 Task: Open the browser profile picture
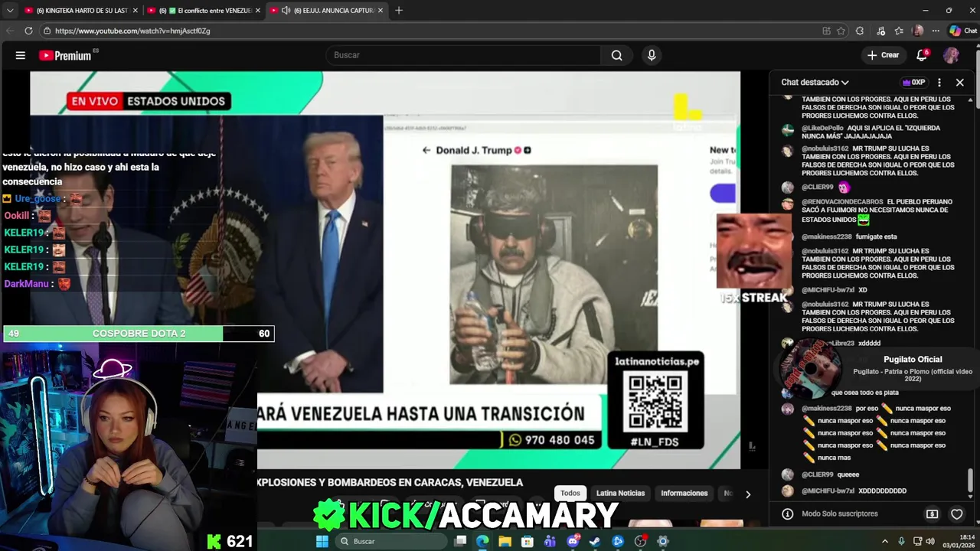point(918,31)
